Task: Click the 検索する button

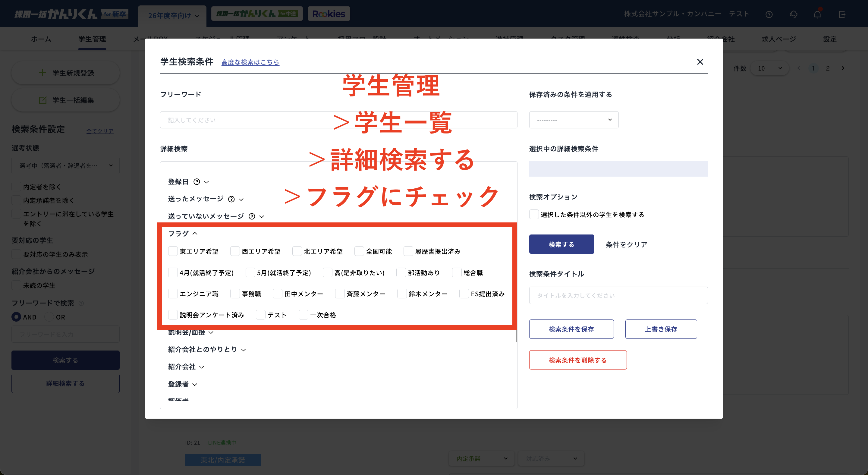Action: click(561, 244)
